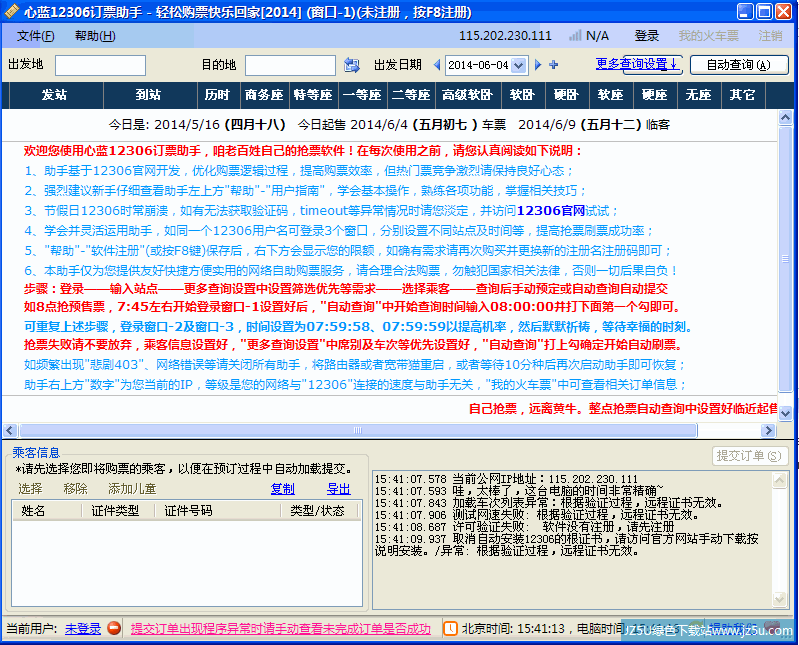Image resolution: width=799 pixels, height=645 pixels.
Task: Click red stop icon beside 未登录
Action: coord(114,628)
